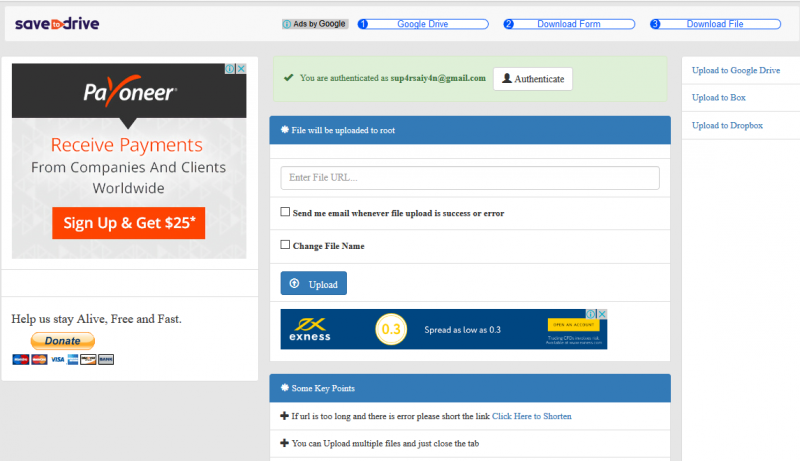The height and width of the screenshot is (461, 800).
Task: Click the 0.3 circle in the Exness ad
Action: coord(391,329)
